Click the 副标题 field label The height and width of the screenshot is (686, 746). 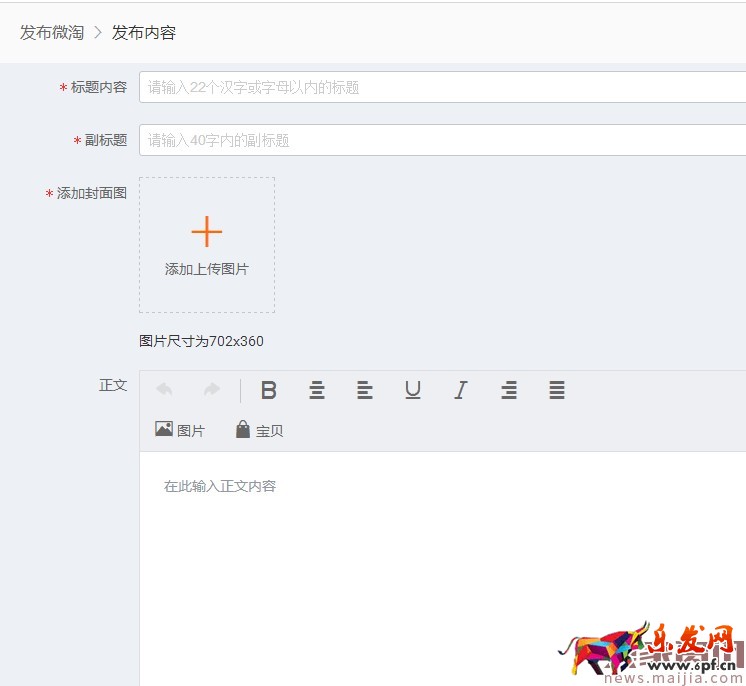coord(106,140)
